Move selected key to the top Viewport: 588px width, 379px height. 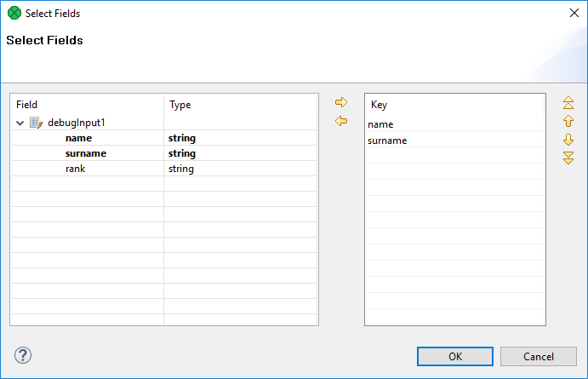point(568,103)
